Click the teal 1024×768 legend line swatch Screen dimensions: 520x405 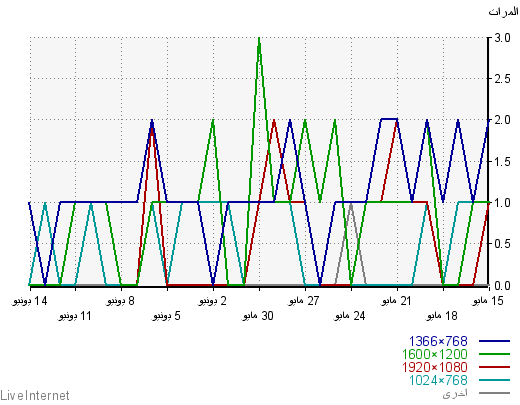(x=494, y=380)
